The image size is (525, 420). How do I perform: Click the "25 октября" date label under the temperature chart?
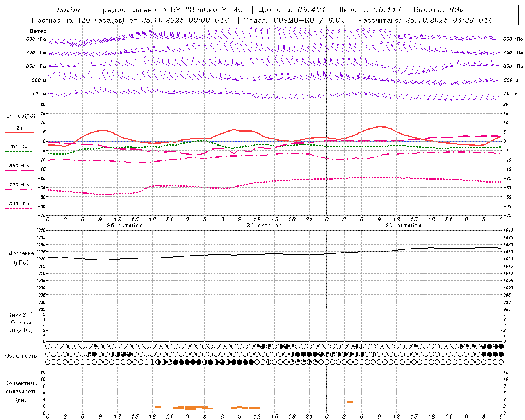pyautogui.click(x=125, y=226)
